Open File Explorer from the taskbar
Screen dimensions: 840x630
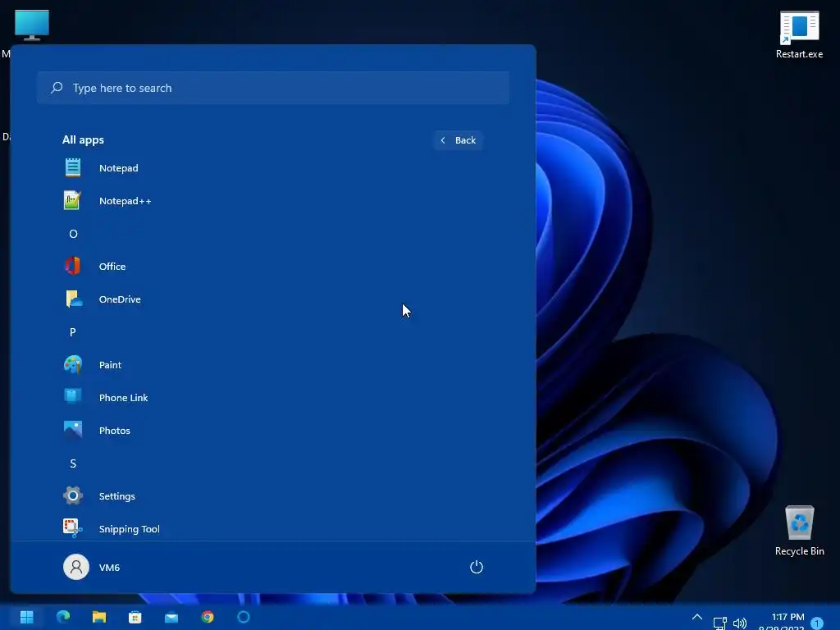(99, 617)
